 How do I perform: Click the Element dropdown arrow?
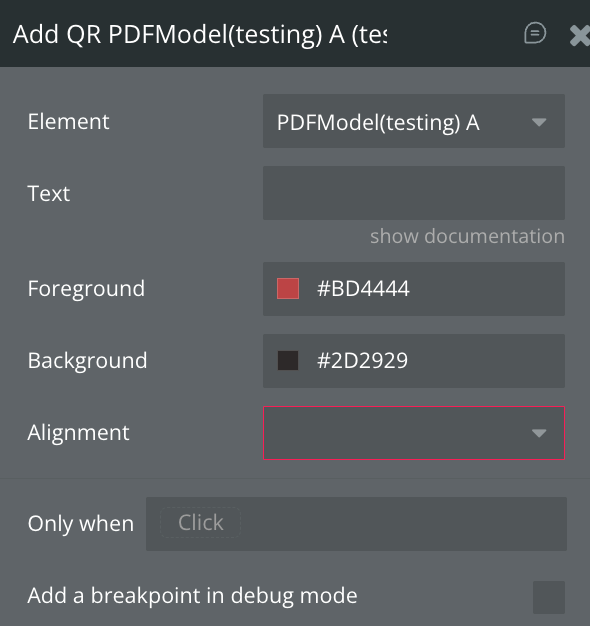539,122
